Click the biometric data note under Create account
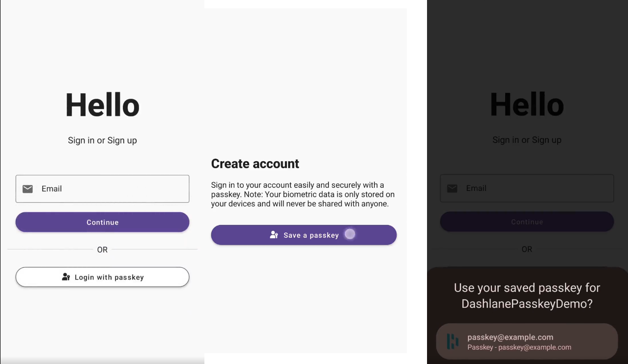Screen dimensions: 628x364 tap(303, 195)
